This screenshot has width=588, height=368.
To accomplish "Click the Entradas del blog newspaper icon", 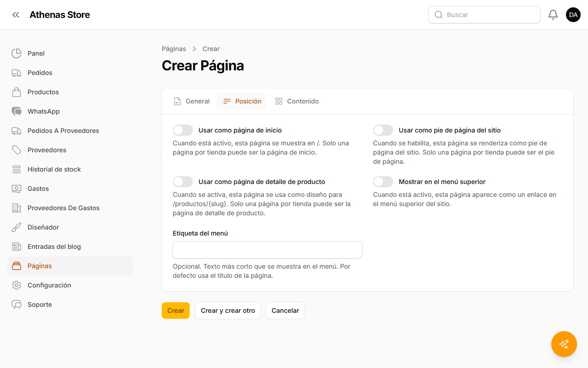I will tap(17, 247).
